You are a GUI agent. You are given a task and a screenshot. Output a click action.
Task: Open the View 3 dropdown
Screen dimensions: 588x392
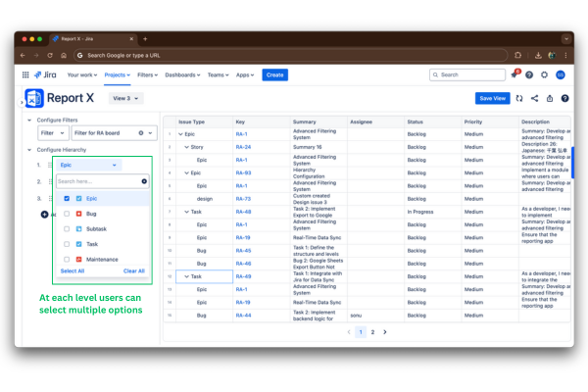[x=126, y=98]
